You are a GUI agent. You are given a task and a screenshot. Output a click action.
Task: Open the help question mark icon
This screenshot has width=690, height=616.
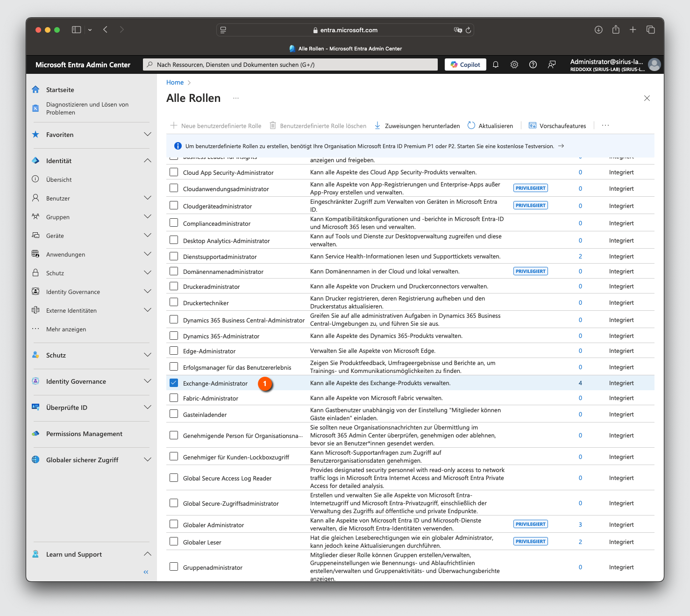pyautogui.click(x=533, y=64)
